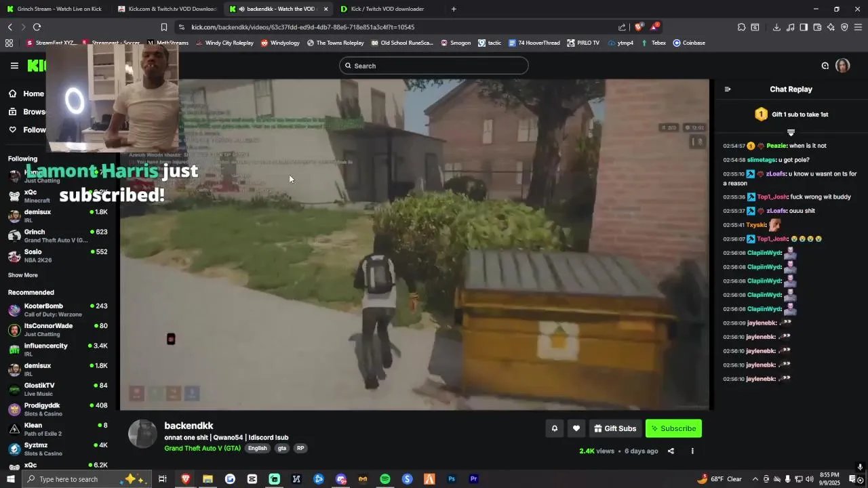This screenshot has width=868, height=488.
Task: Click the Brave Shields lion icon
Action: (x=639, y=27)
